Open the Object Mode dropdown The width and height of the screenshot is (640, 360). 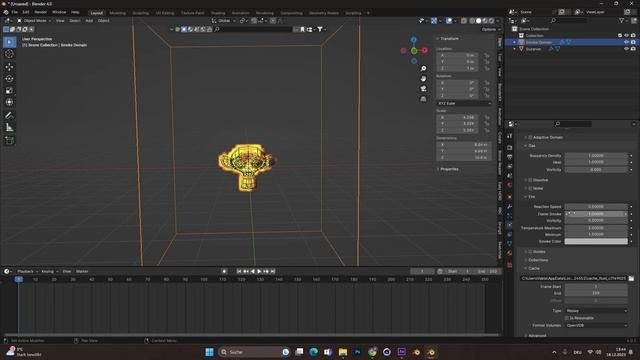(x=34, y=20)
